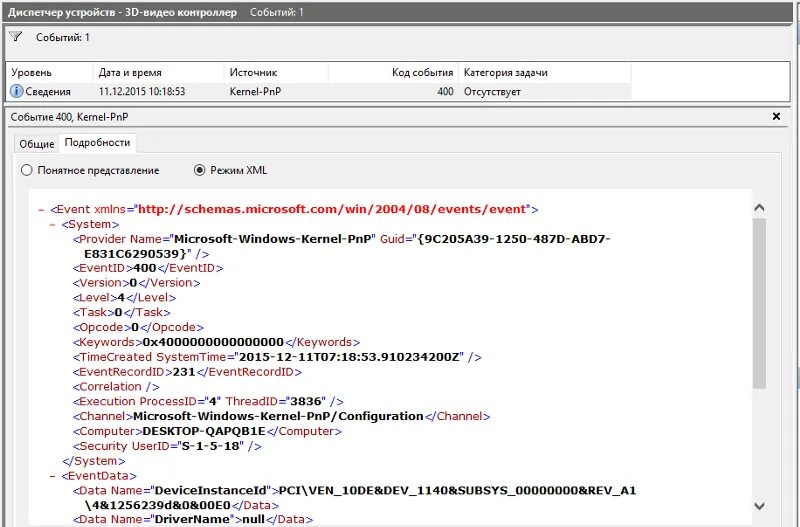Click the Событий: 1 filter label
This screenshot has width=800, height=527.
pos(63,37)
